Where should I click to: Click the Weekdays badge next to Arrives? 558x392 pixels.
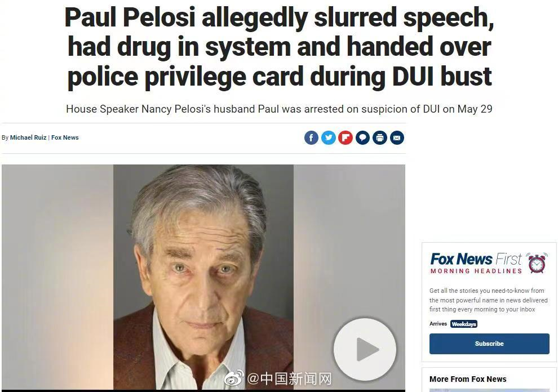(464, 324)
